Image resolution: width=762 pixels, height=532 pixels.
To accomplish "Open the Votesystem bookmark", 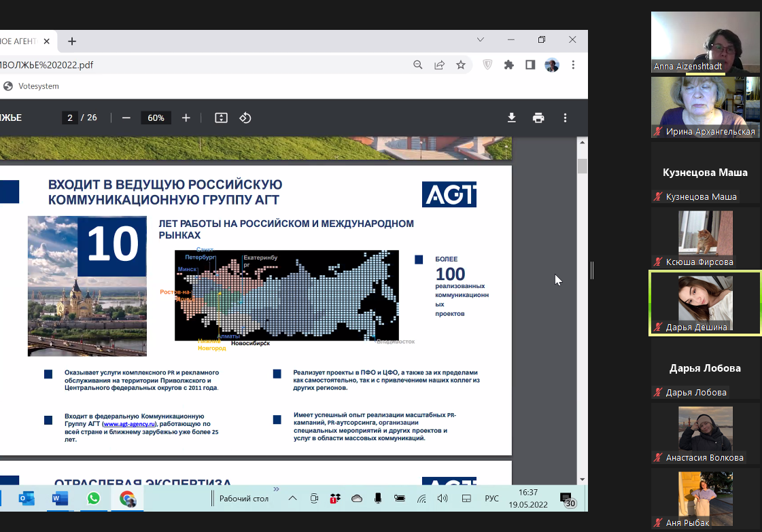I will point(31,86).
